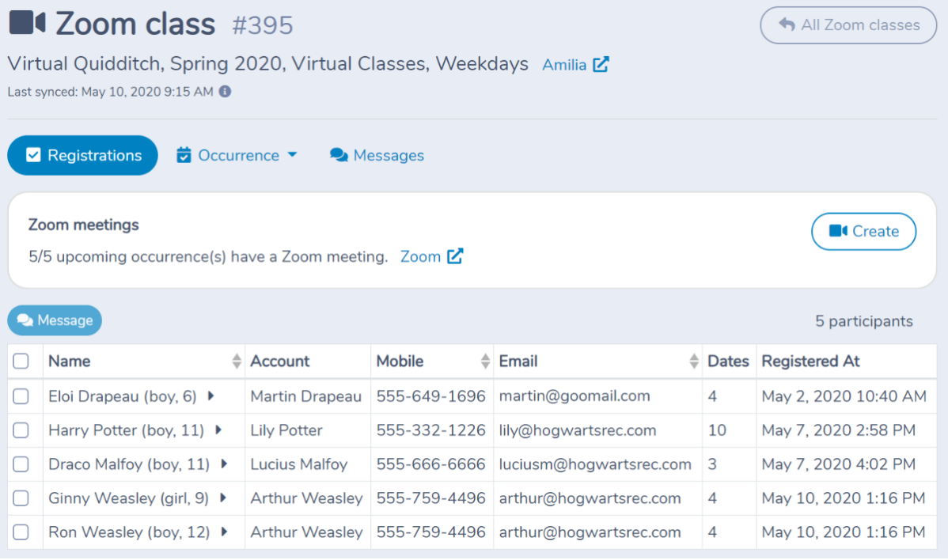Click the Zoom external link icon

pyautogui.click(x=455, y=256)
